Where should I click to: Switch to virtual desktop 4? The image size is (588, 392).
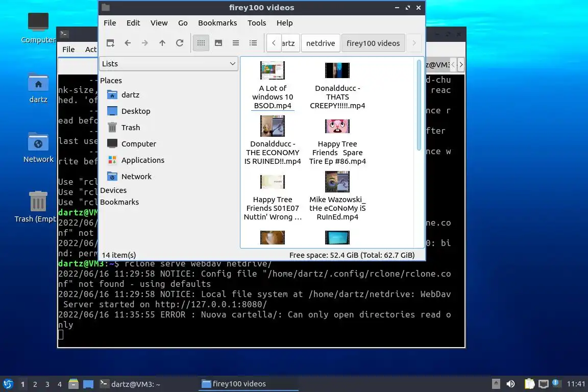pos(60,384)
